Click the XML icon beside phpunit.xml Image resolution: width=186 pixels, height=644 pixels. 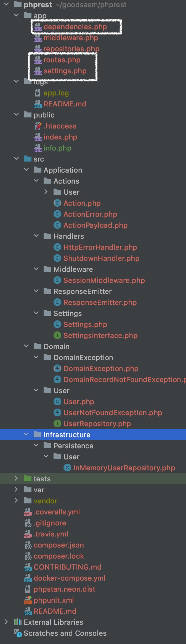[x=28, y=600]
